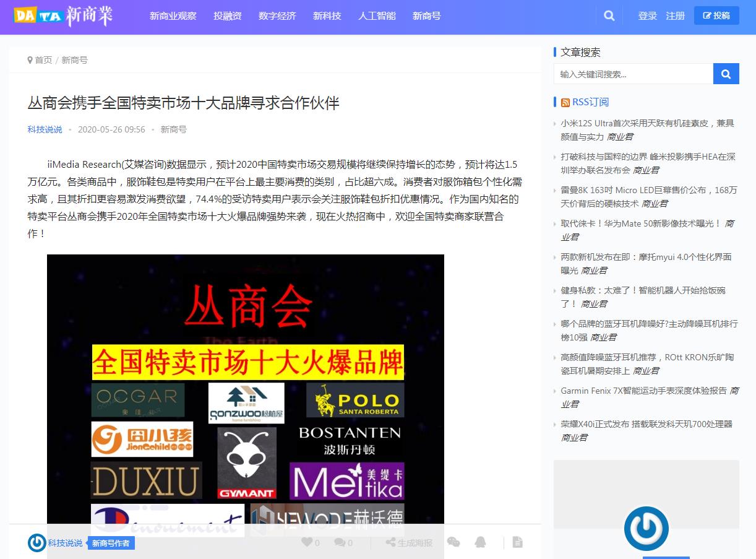Open the 峰米投影携手HEA article link
Image resolution: width=756 pixels, height=559 pixels.
coord(648,163)
